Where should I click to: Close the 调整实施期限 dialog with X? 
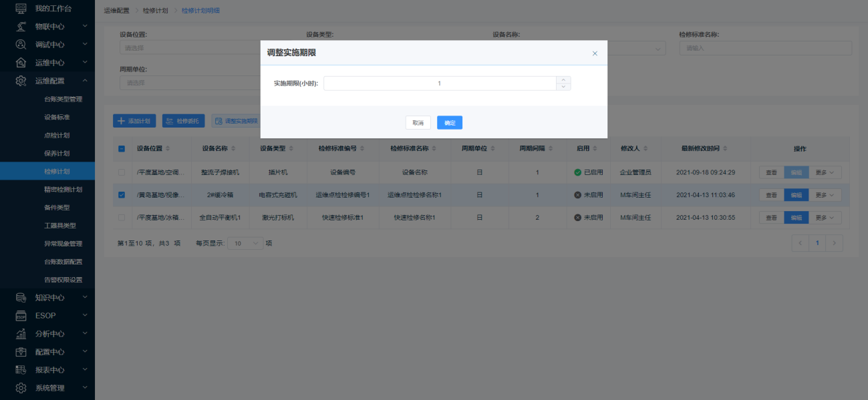tap(595, 53)
